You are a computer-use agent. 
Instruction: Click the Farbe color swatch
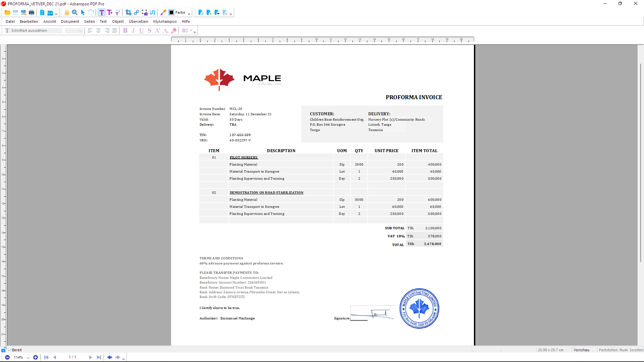[171, 12]
